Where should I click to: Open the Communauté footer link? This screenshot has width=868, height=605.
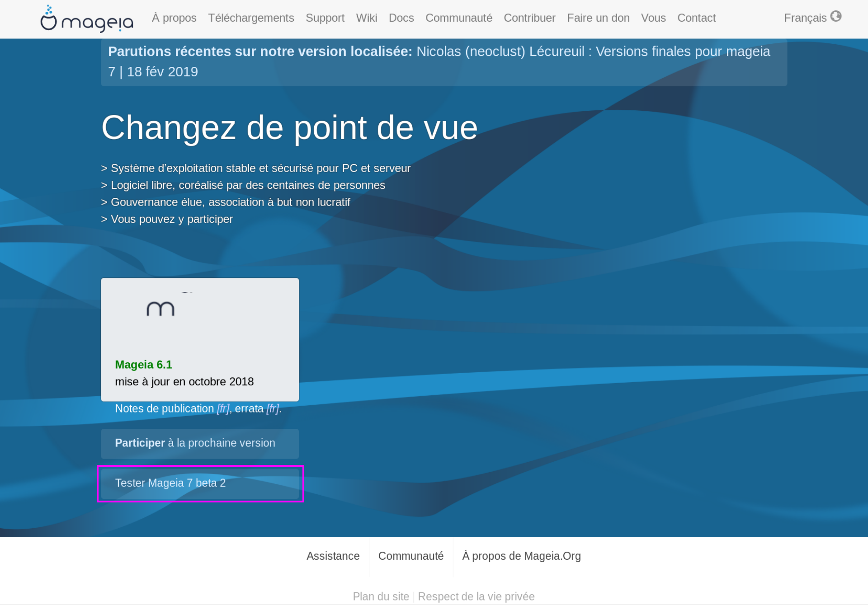click(411, 556)
